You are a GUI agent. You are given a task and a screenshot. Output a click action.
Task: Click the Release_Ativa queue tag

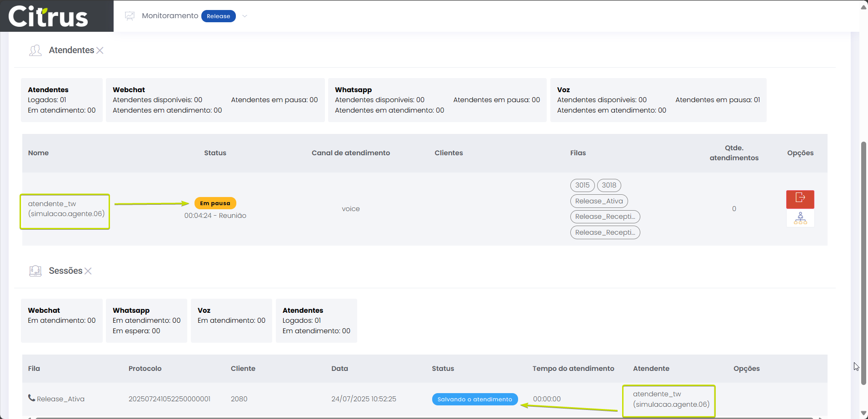pos(599,201)
